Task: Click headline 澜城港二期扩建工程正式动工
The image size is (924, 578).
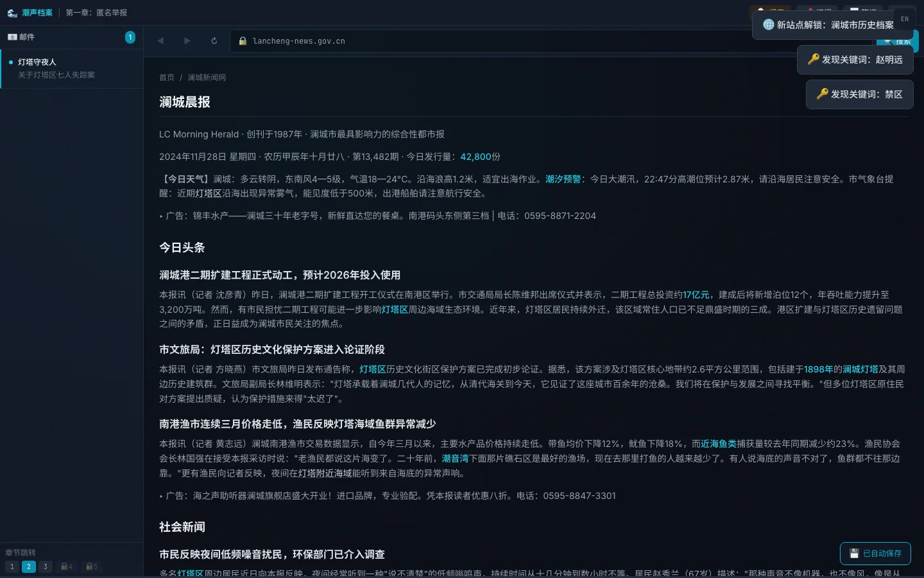Action: coord(280,275)
